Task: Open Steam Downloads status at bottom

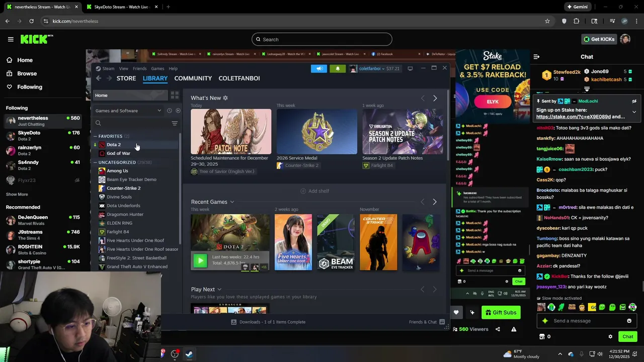Action: [x=268, y=322]
